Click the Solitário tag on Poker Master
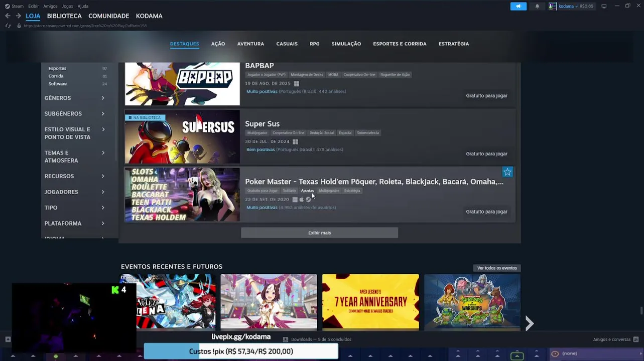This screenshot has height=361, width=644. click(289, 191)
